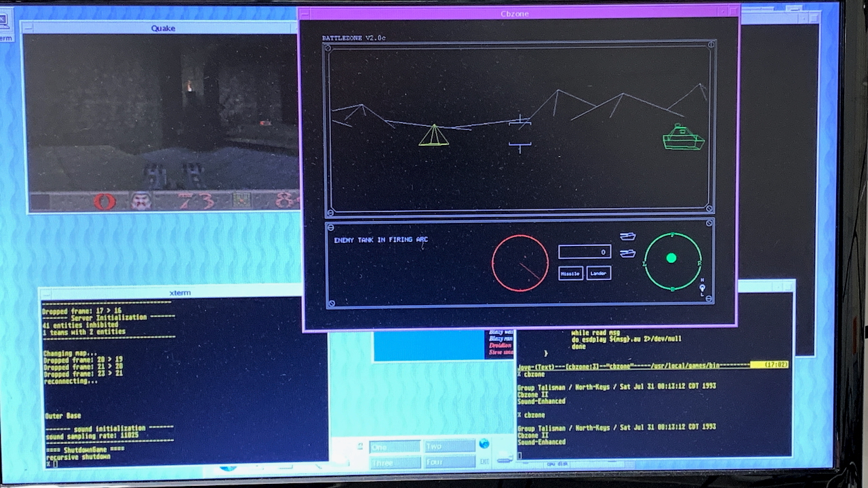Click the globe icon in the desktop panel
Screen dimensions: 868x488
(484, 444)
